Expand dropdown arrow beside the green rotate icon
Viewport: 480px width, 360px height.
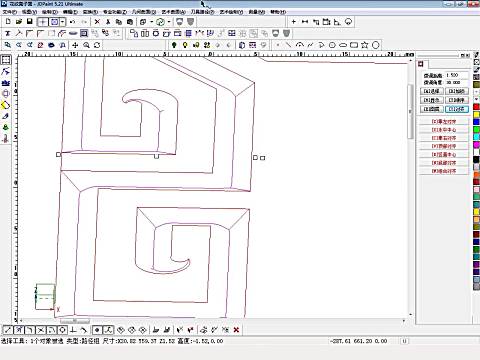[169, 22]
